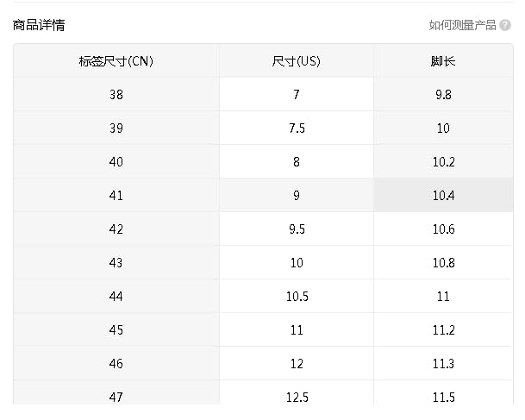Select the 11.3 foot length cell
Screen dimensions: 525x420
443,364
